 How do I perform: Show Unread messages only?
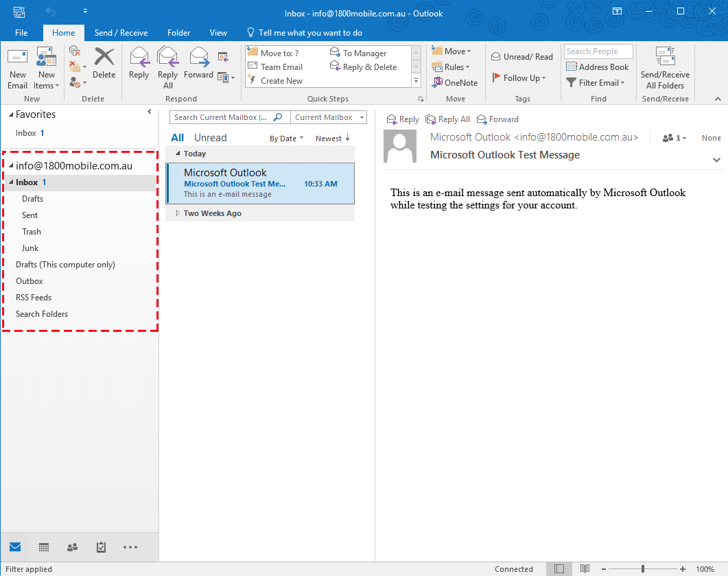(211, 138)
